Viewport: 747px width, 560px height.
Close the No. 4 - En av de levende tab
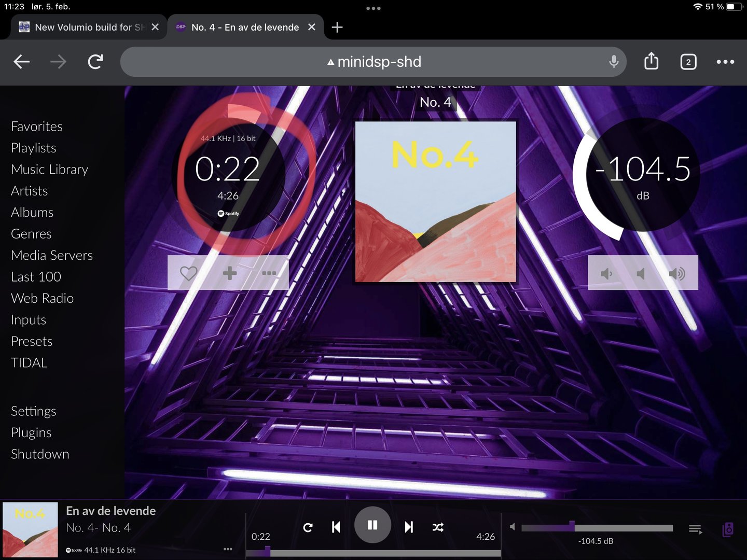point(312,27)
